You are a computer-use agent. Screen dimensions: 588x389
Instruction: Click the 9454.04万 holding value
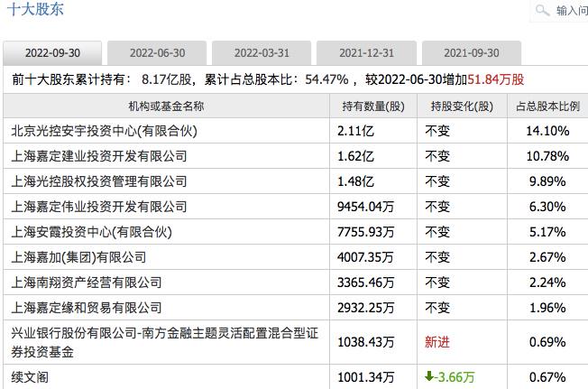click(365, 207)
